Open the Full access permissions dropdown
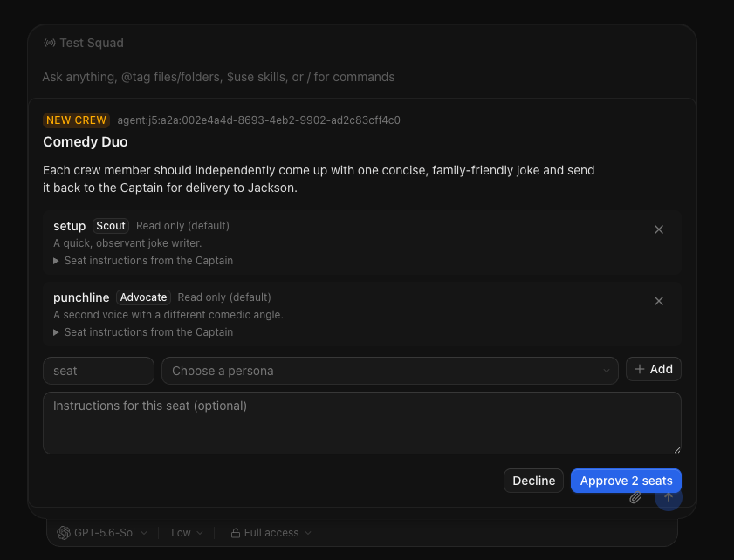 pos(271,533)
